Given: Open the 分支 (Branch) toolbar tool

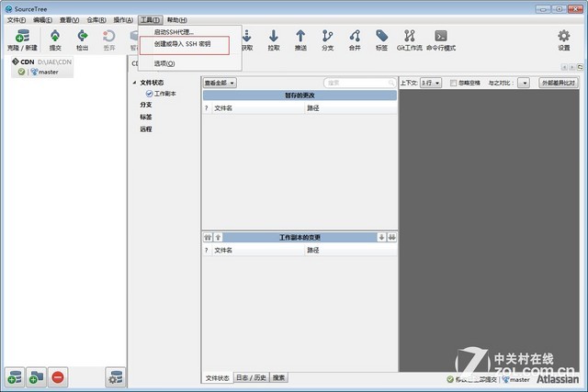Looking at the screenshot, I should [328, 39].
